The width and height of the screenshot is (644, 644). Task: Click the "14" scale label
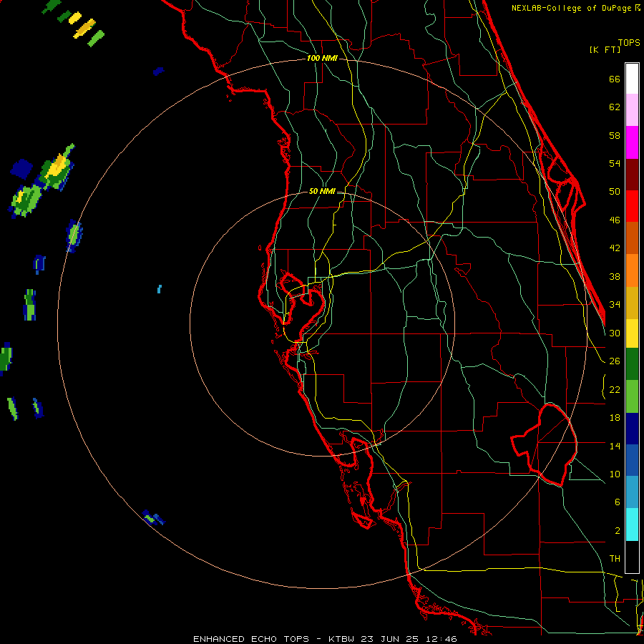coord(615,446)
